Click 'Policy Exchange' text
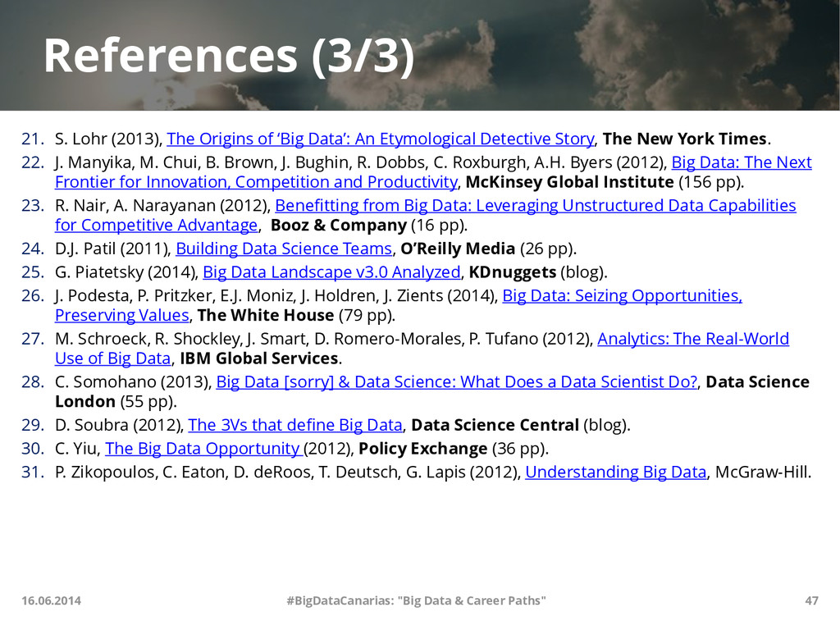 click(x=422, y=449)
